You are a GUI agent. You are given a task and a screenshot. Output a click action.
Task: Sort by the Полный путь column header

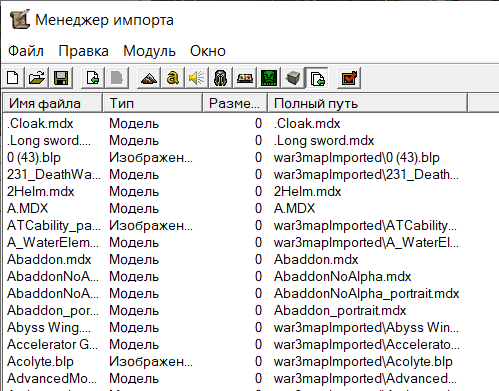point(367,103)
